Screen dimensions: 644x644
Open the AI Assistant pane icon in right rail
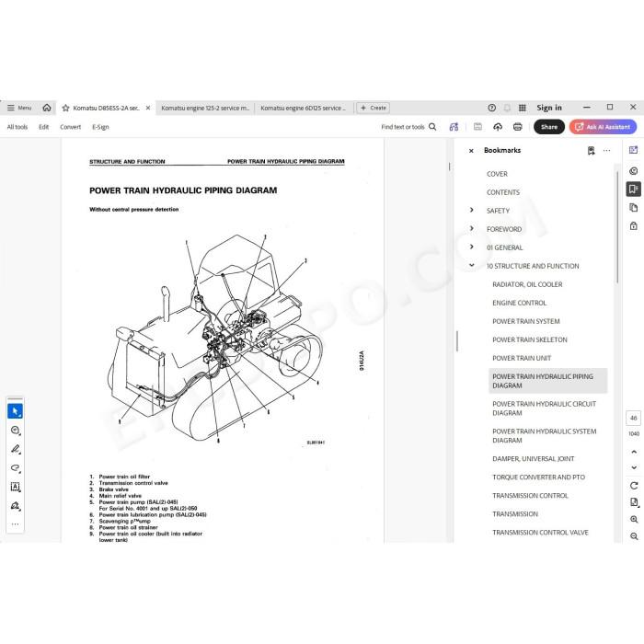[633, 150]
